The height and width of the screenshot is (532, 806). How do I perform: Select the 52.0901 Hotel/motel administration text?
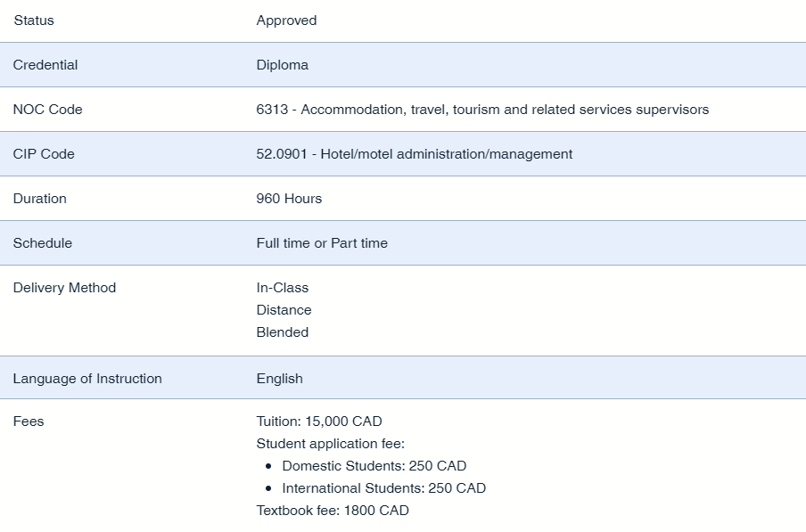tap(414, 154)
